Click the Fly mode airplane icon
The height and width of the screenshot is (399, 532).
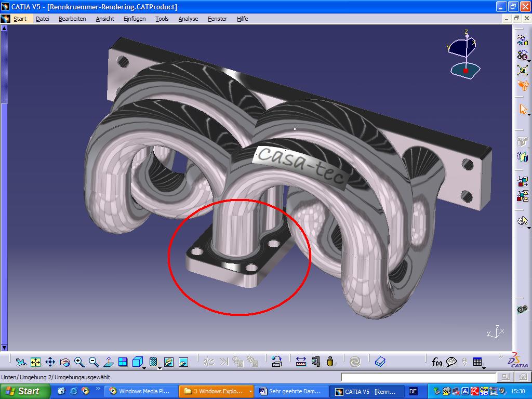tap(21, 362)
